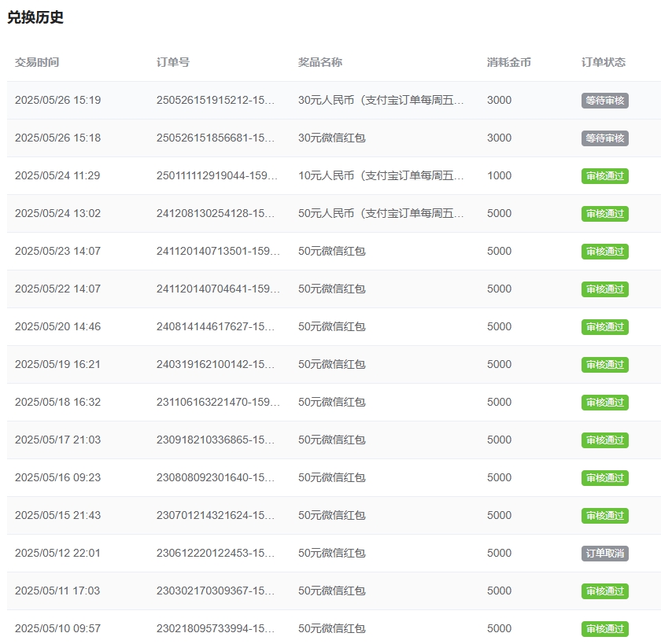This screenshot has width=661, height=644.
Task: Click the 奖品名称 column header
Action: [x=320, y=62]
